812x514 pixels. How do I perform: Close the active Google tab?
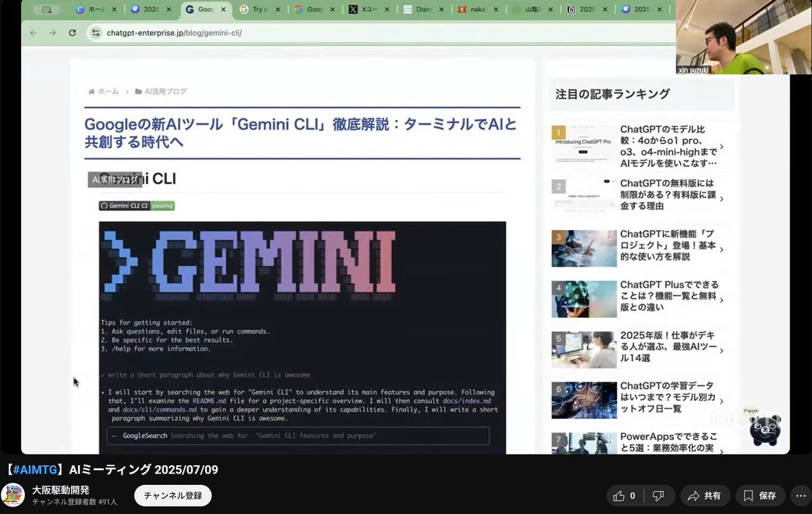tap(223, 9)
